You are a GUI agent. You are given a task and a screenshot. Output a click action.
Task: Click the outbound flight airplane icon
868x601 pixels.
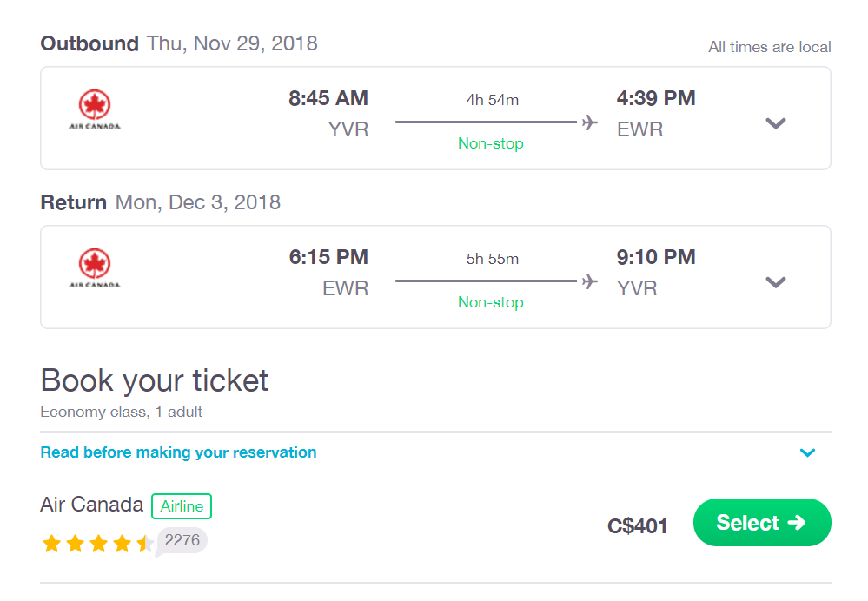pyautogui.click(x=590, y=122)
